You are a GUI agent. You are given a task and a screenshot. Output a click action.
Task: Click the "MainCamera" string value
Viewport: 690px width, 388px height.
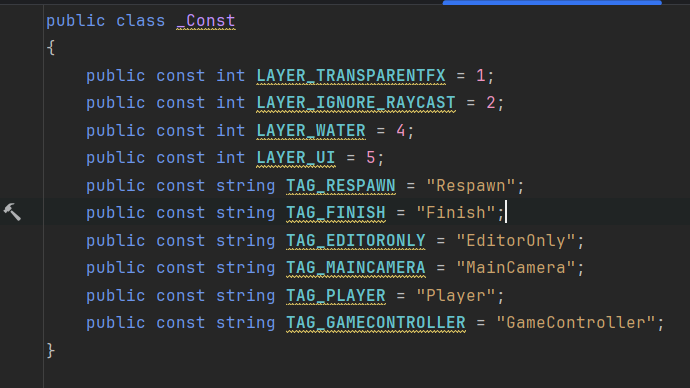(516, 268)
